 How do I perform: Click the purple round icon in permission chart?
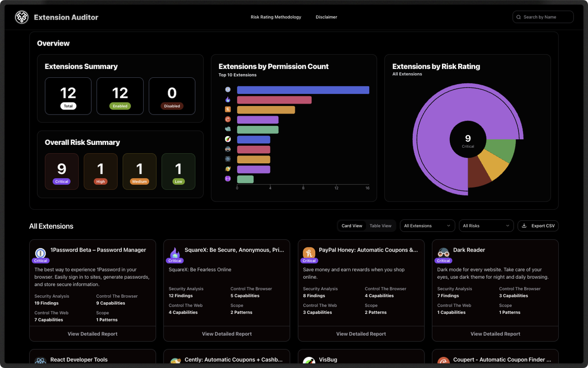(227, 179)
